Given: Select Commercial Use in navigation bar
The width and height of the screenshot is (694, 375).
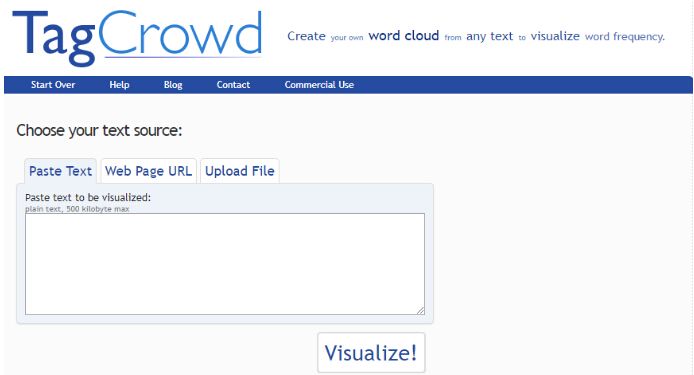Looking at the screenshot, I should coord(319,85).
